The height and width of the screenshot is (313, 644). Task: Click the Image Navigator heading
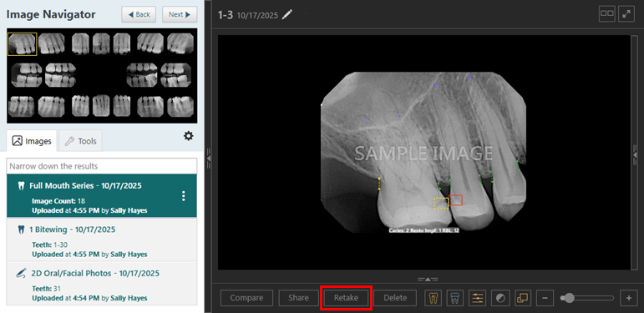[51, 15]
